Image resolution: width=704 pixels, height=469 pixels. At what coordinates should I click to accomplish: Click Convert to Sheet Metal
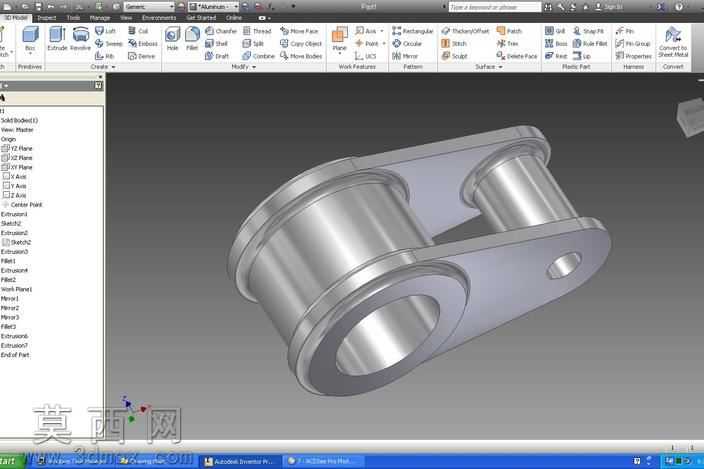pyautogui.click(x=673, y=42)
